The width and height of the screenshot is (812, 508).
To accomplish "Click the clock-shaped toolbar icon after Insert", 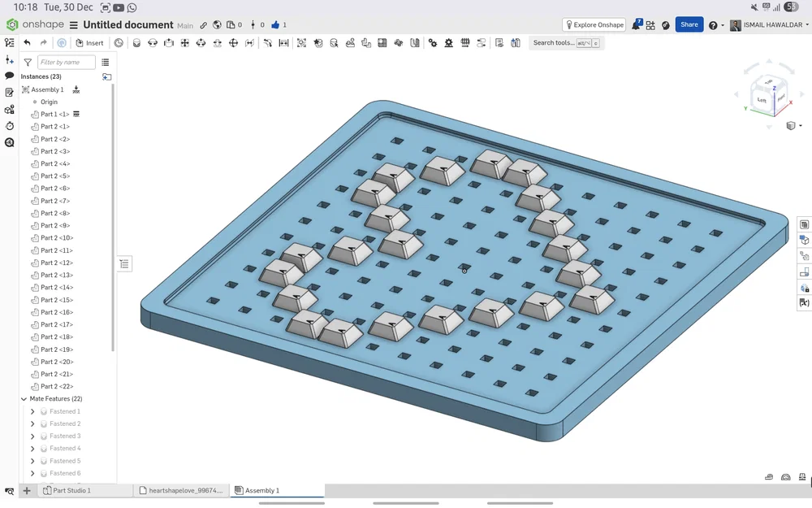I will click(x=119, y=43).
